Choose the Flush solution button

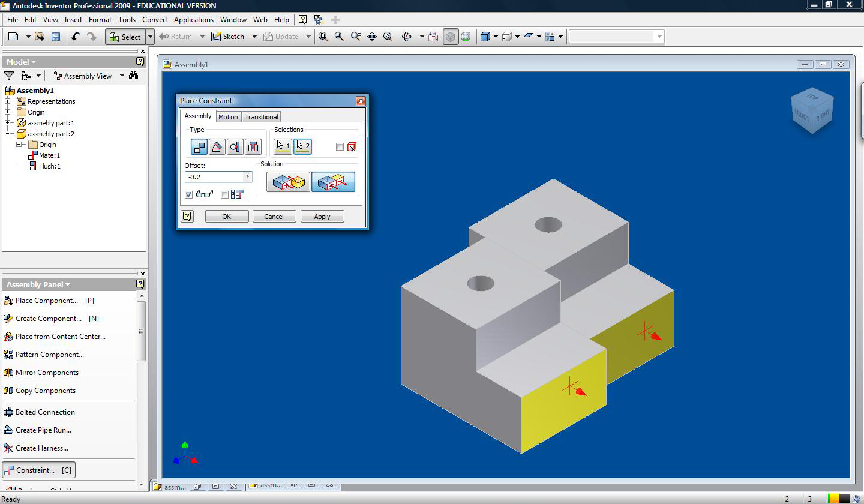tap(333, 182)
